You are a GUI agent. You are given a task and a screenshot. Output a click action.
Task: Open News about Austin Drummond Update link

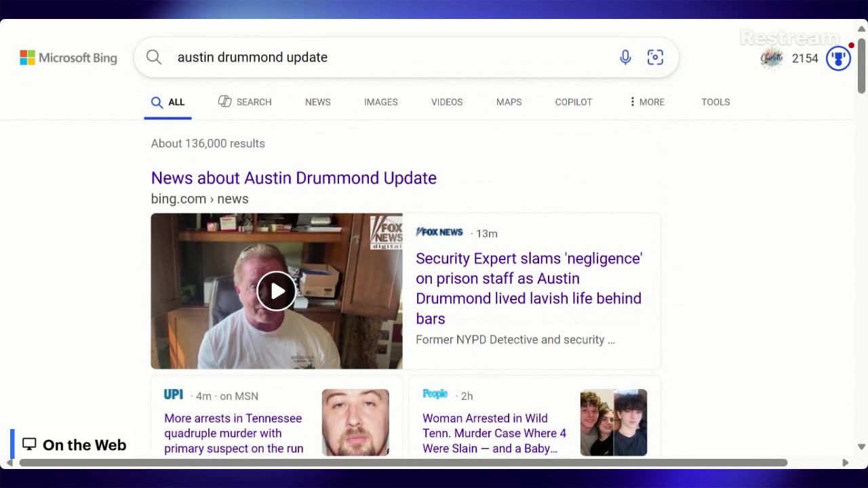[x=294, y=178]
